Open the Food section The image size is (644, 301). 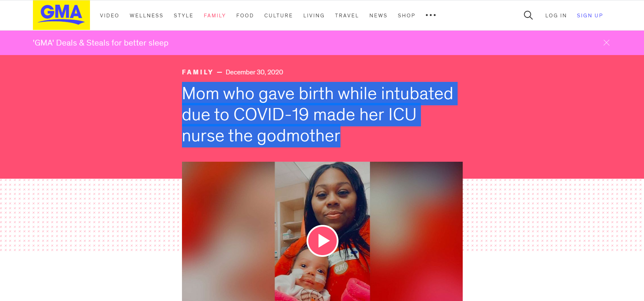245,16
